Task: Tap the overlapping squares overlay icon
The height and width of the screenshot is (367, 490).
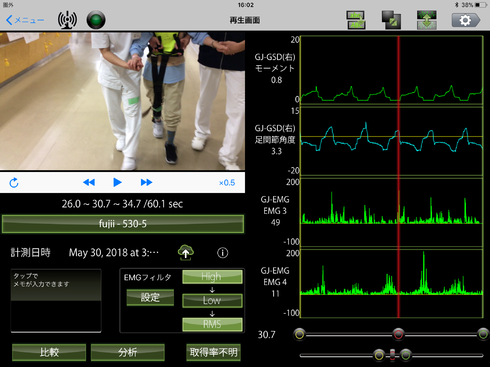Action: (391, 20)
